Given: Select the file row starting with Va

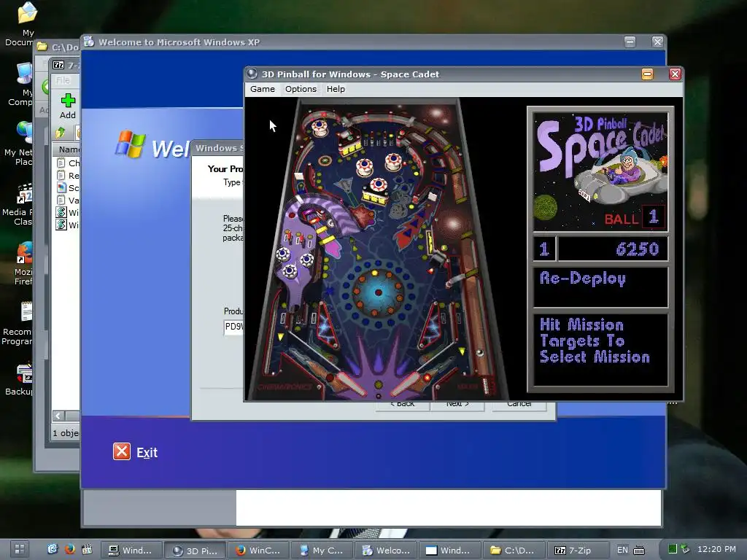Looking at the screenshot, I should pos(68,200).
